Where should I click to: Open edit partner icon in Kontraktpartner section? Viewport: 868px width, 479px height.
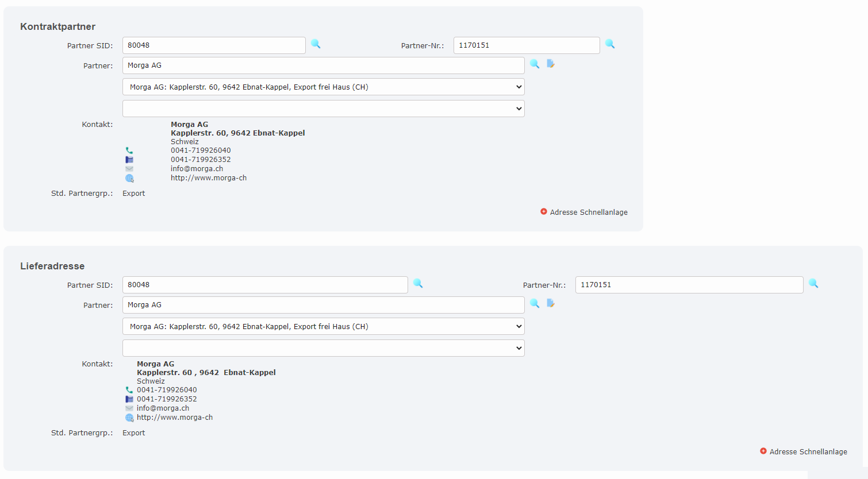tap(551, 64)
